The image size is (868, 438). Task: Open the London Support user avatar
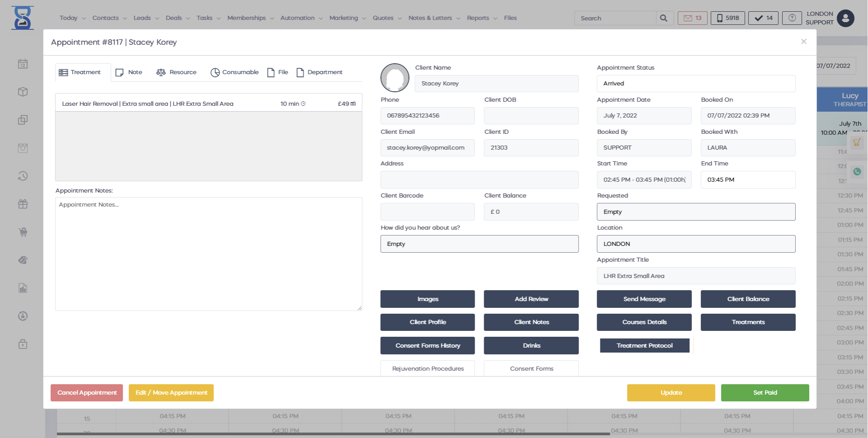(845, 19)
